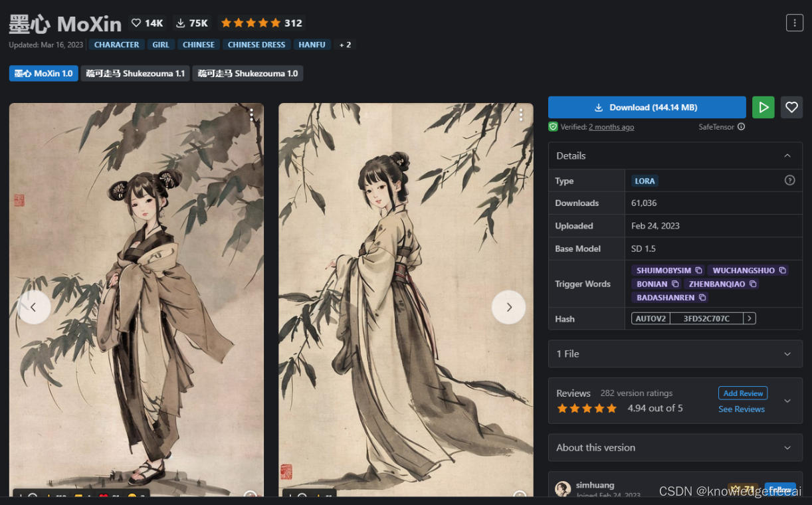
Task: Copy the SHUIMOBYSIM trigger word
Action: tap(698, 270)
